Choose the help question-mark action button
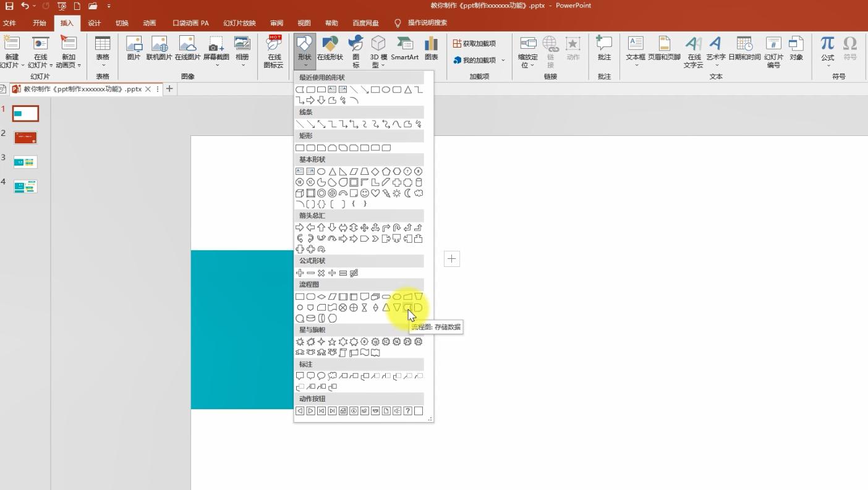Screen dimensions: 868x490 tap(408, 411)
